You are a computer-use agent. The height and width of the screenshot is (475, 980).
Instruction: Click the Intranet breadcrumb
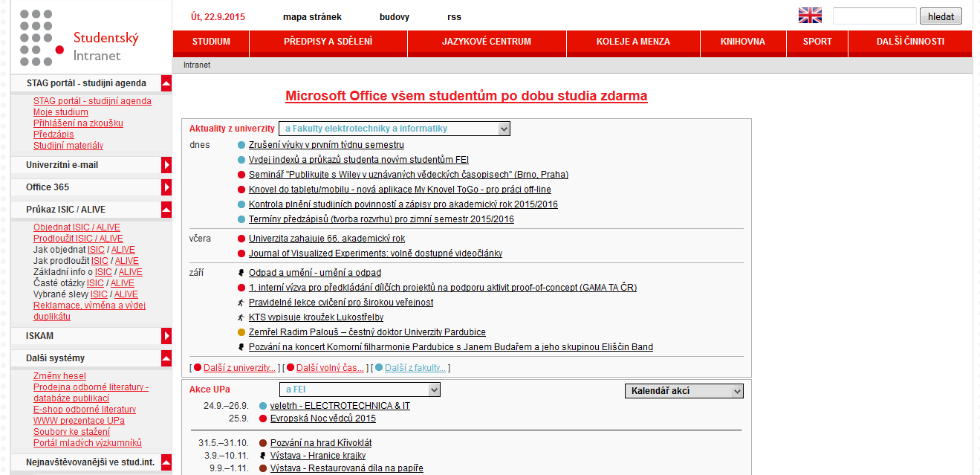197,65
